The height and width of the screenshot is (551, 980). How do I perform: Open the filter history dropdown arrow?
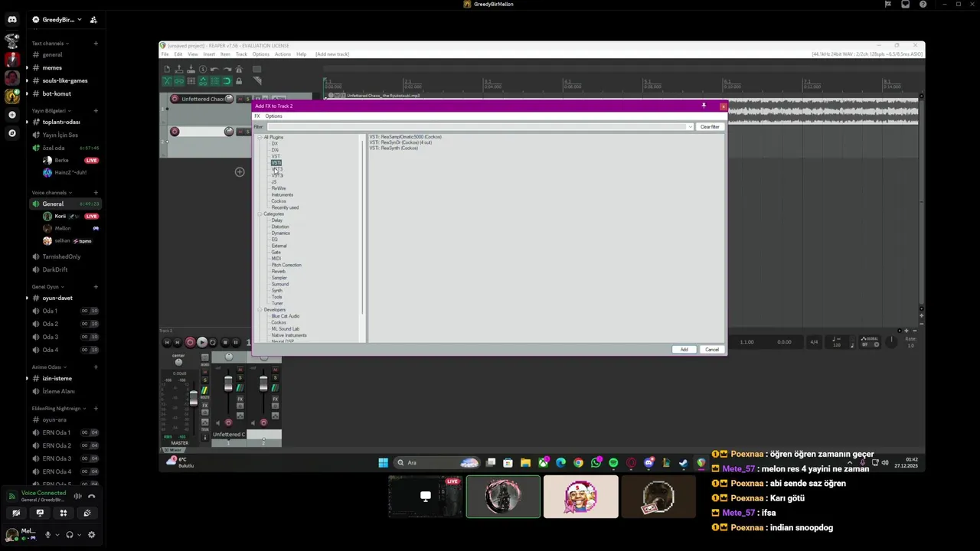[x=690, y=127]
